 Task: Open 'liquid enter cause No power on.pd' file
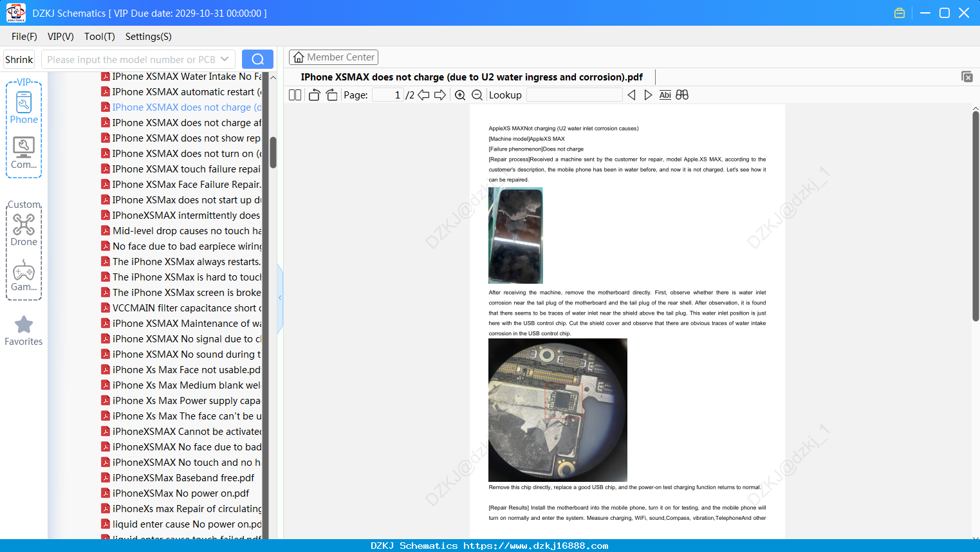point(181,524)
